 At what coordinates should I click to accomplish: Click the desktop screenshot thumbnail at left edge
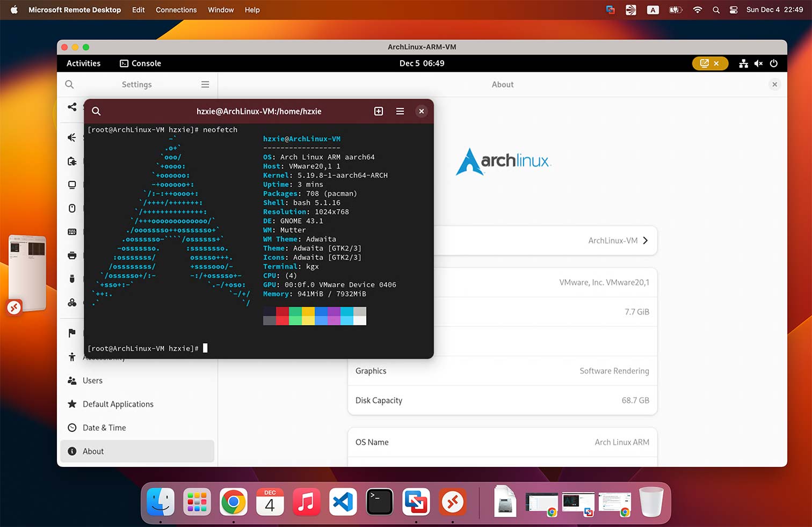click(27, 273)
